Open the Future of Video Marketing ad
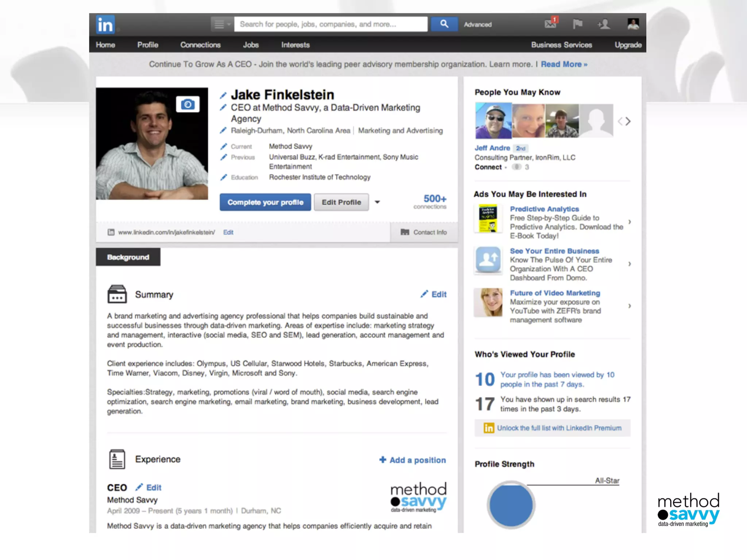 555,293
